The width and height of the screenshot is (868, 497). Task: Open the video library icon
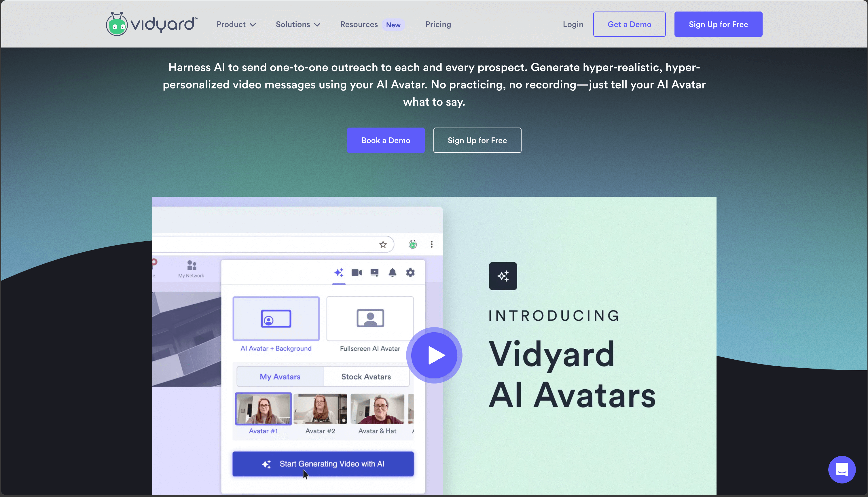tap(374, 272)
